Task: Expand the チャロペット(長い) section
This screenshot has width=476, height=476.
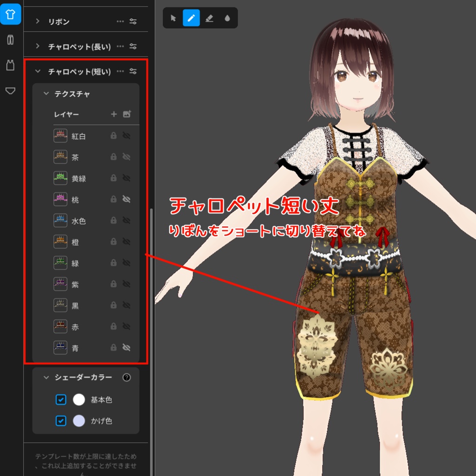Action: click(x=38, y=46)
